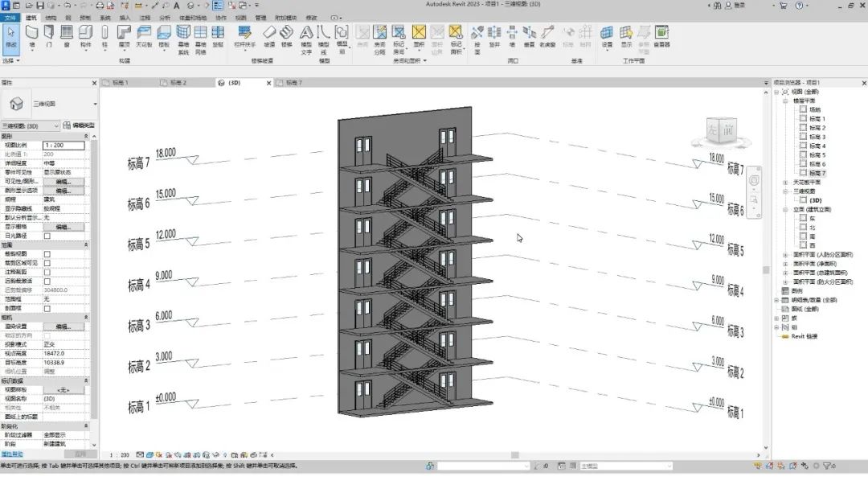Viewport: 868px width, 489px height.
Task: Click Edit for Visibility/Graphics Overrides
Action: [63, 182]
